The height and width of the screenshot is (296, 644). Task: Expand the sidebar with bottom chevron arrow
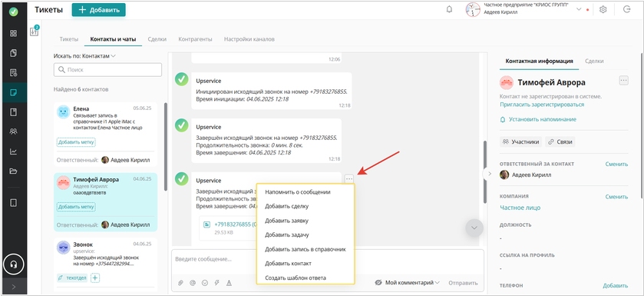14,287
